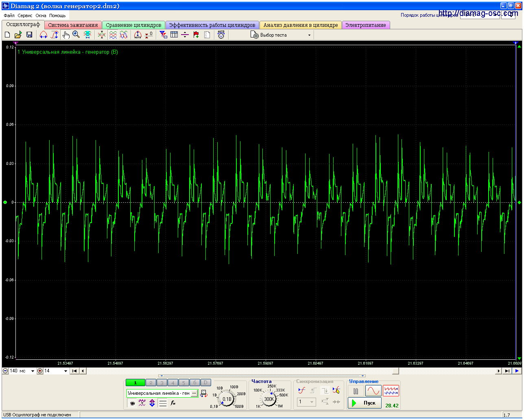
Task: Enable channel 6 button
Action: [x=195, y=383]
